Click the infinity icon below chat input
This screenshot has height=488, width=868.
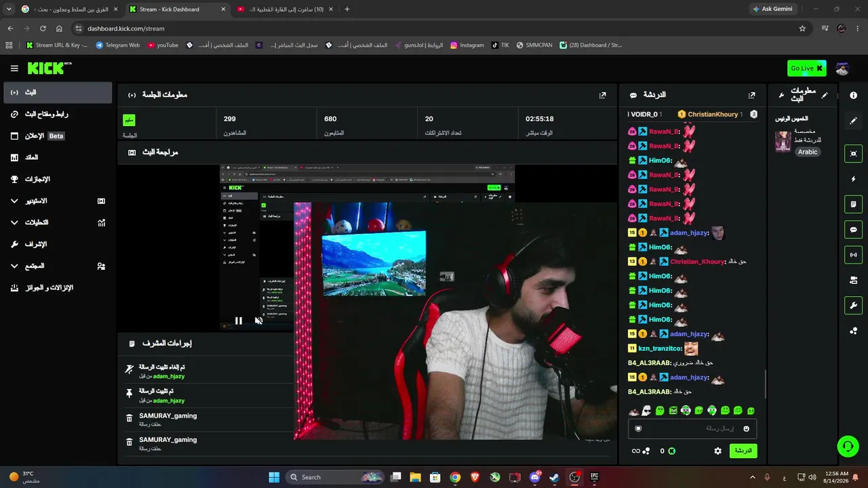point(635,451)
